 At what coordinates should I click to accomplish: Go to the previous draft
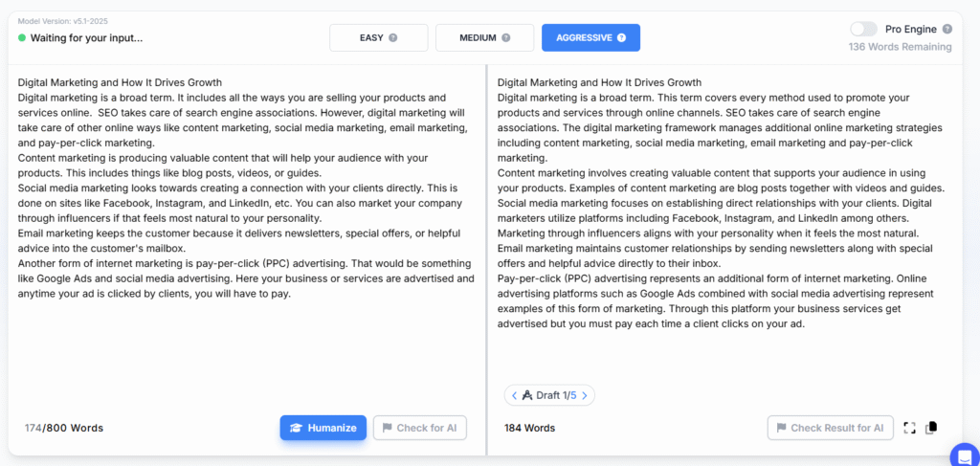(x=514, y=395)
